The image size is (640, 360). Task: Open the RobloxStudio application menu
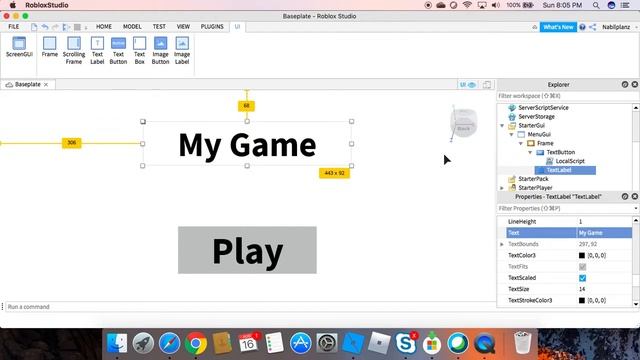(x=47, y=5)
